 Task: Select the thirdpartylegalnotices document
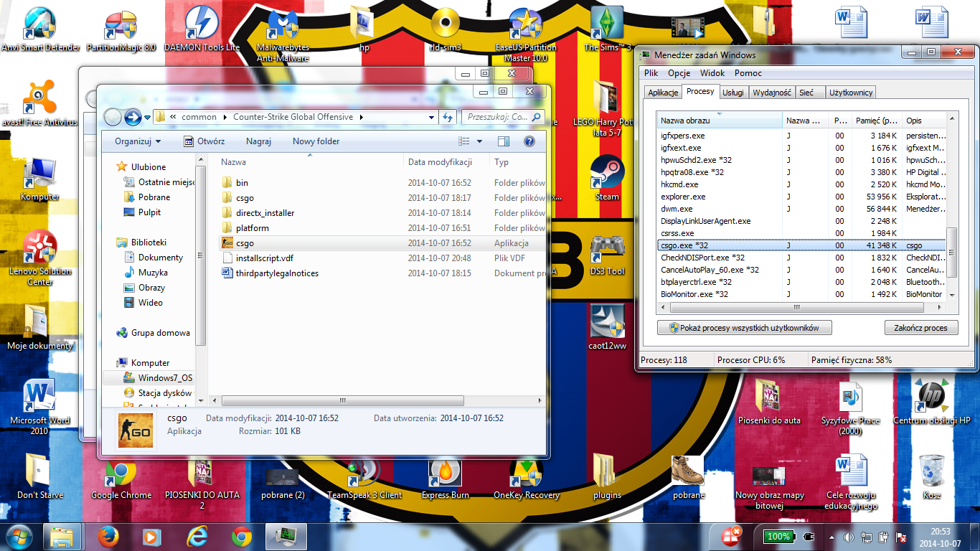point(382,273)
